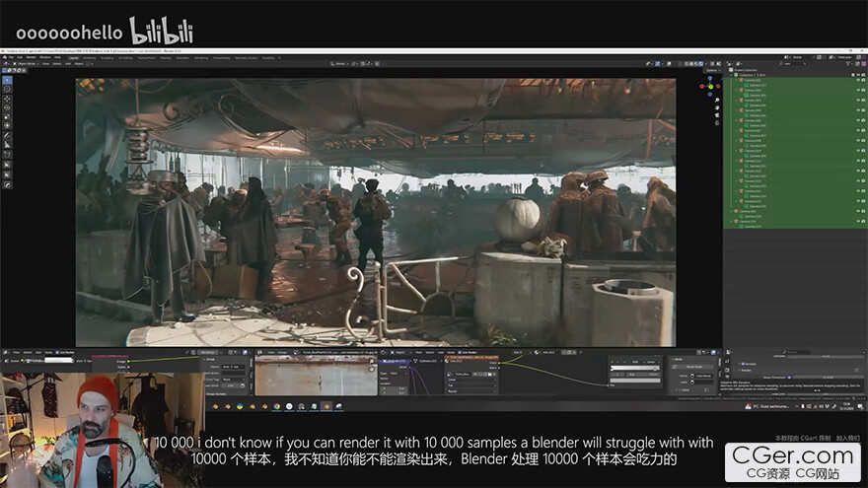Select the Annotate tool
Viewport: 868px width, 488px height.
click(7, 136)
